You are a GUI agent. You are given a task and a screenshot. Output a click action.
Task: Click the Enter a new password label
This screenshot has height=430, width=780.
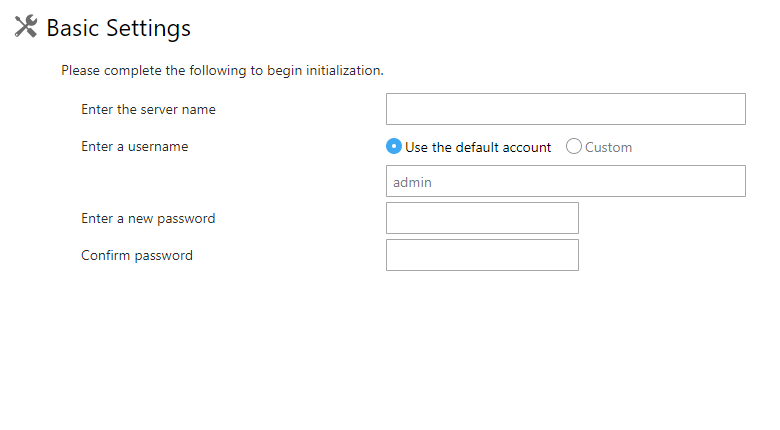pyautogui.click(x=148, y=218)
